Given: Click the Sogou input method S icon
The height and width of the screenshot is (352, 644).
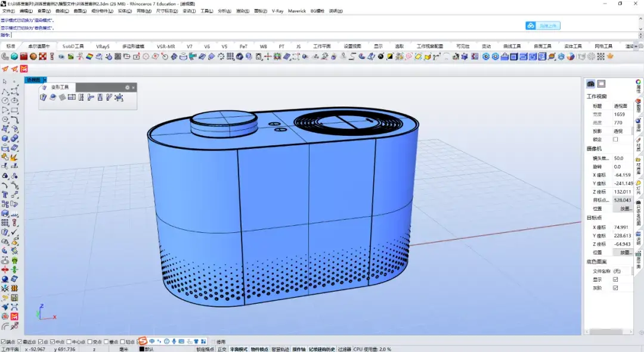Looking at the screenshot, I should click(143, 341).
